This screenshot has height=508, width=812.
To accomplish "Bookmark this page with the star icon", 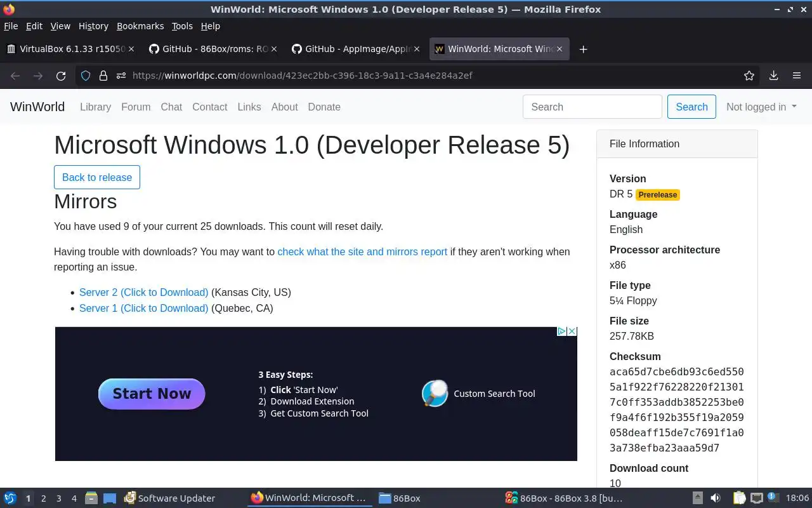I will pyautogui.click(x=749, y=76).
